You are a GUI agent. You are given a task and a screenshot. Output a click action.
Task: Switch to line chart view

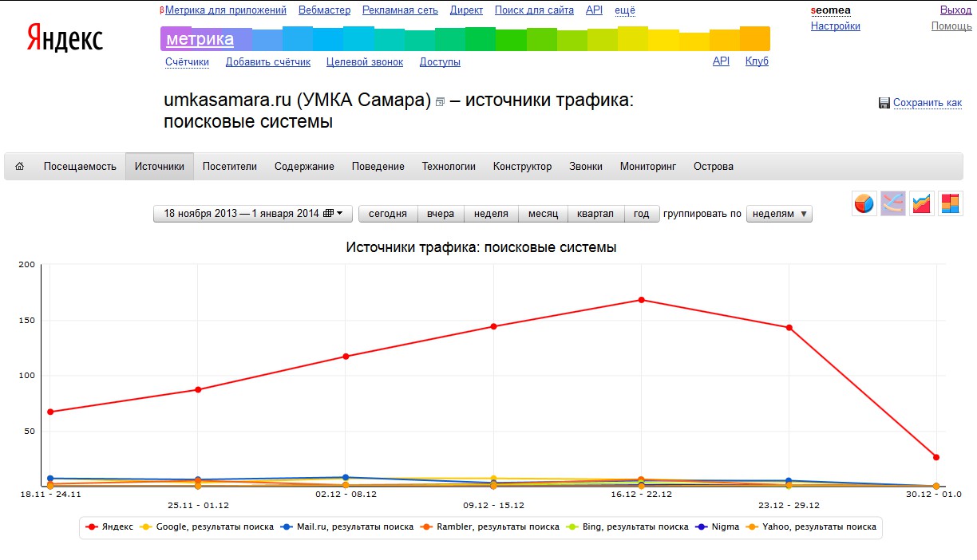(x=893, y=203)
